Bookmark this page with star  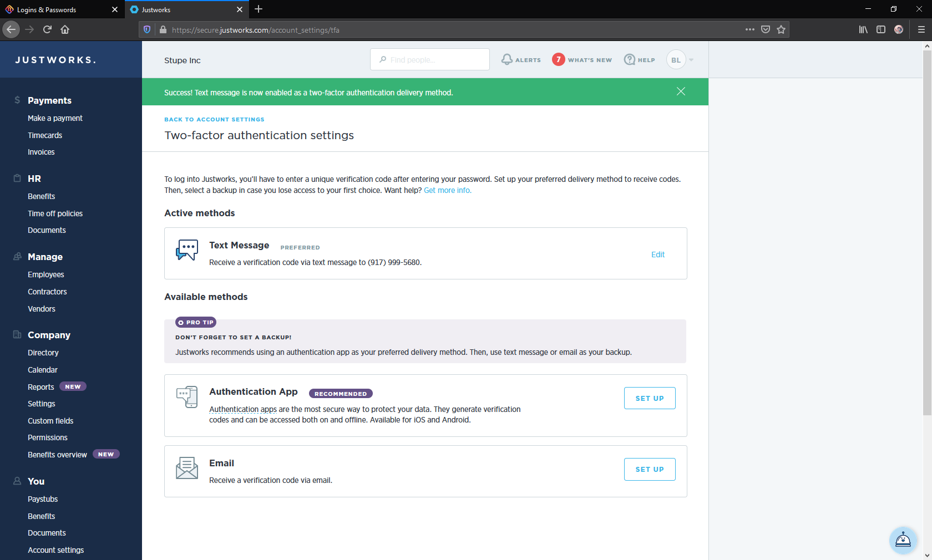coord(781,29)
